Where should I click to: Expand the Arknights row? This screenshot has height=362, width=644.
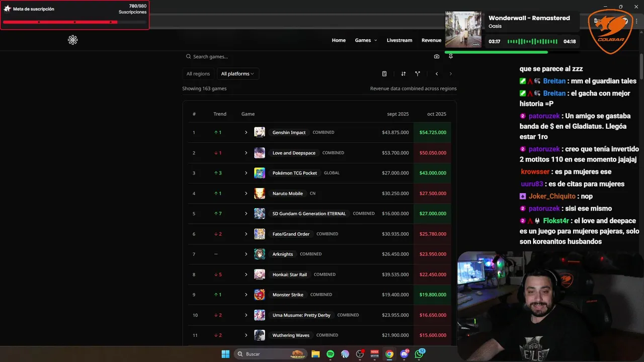click(246, 254)
